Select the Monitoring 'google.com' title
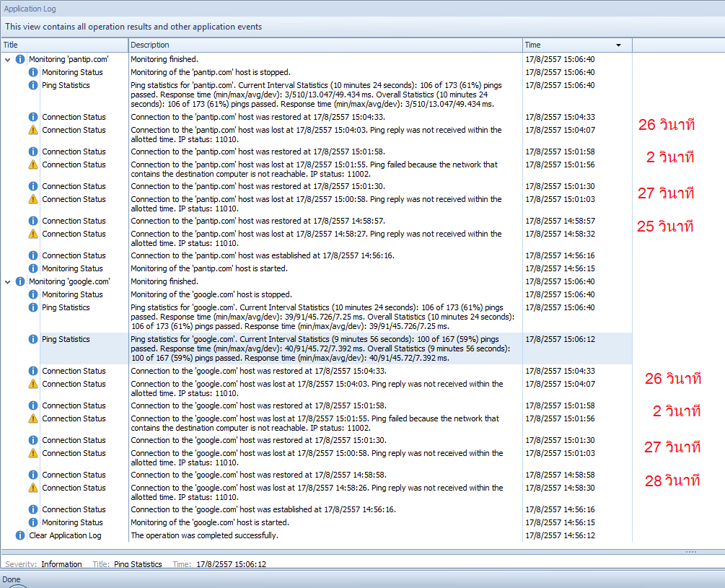725x588 pixels. pyautogui.click(x=69, y=281)
